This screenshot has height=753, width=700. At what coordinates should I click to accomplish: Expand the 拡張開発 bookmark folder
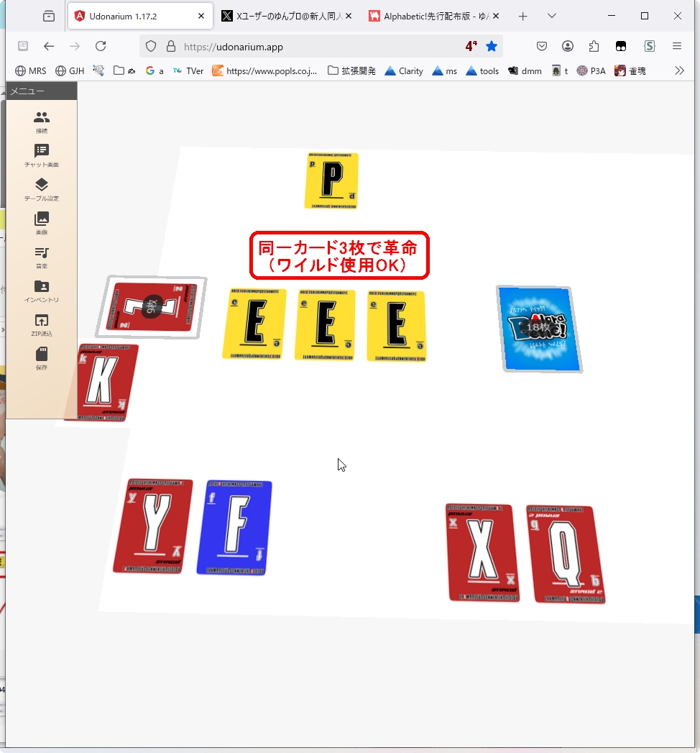tap(351, 71)
